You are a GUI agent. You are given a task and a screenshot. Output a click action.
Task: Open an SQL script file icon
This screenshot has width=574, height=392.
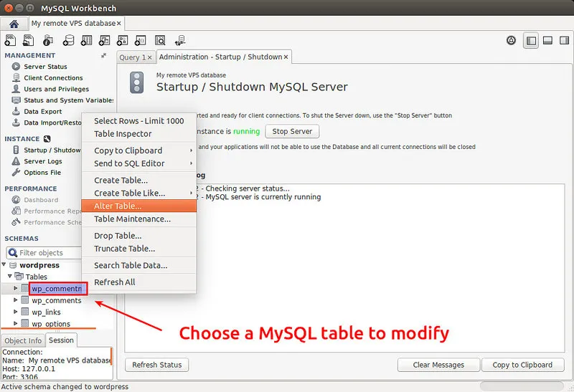coord(28,40)
